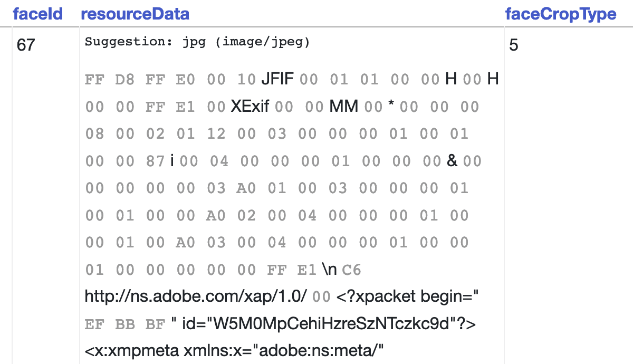Select the faceCropType cell showing 5

514,45
